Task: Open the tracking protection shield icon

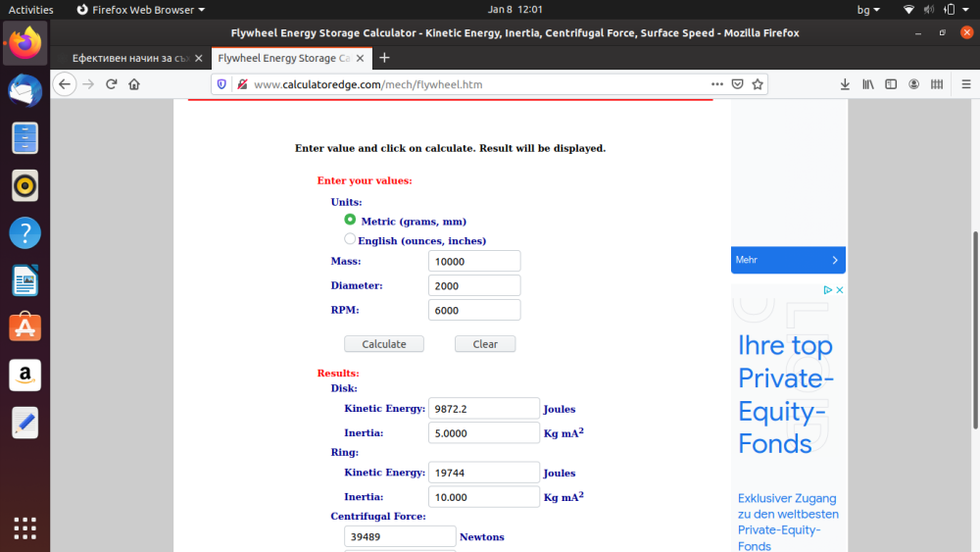Action: point(221,84)
